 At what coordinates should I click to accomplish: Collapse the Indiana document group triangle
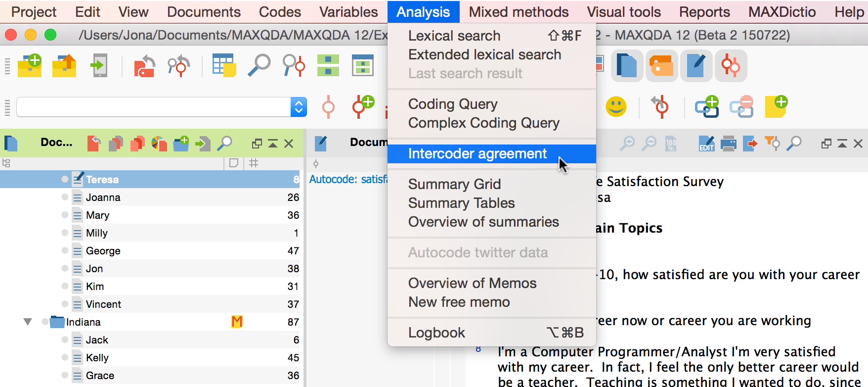tap(28, 322)
